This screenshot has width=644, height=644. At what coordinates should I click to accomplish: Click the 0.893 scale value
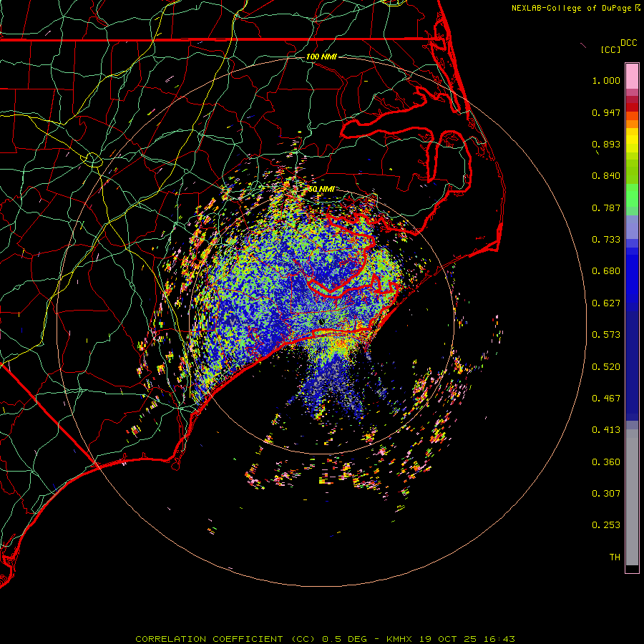606,144
